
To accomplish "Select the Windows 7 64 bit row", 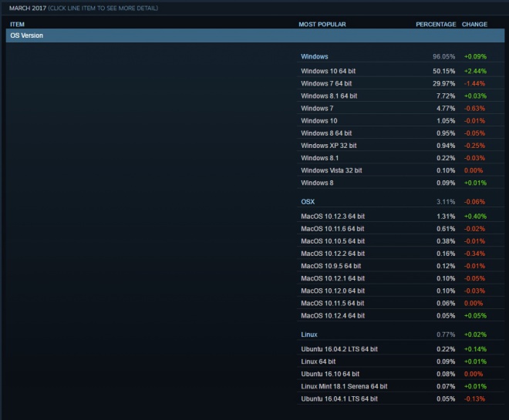I will (x=400, y=83).
